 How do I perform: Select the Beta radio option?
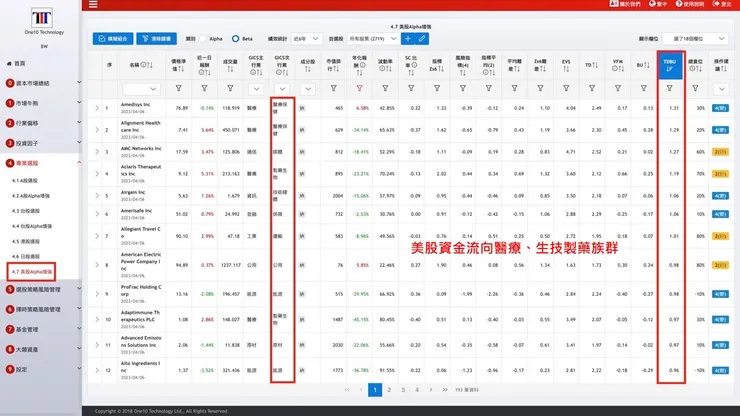click(x=235, y=39)
